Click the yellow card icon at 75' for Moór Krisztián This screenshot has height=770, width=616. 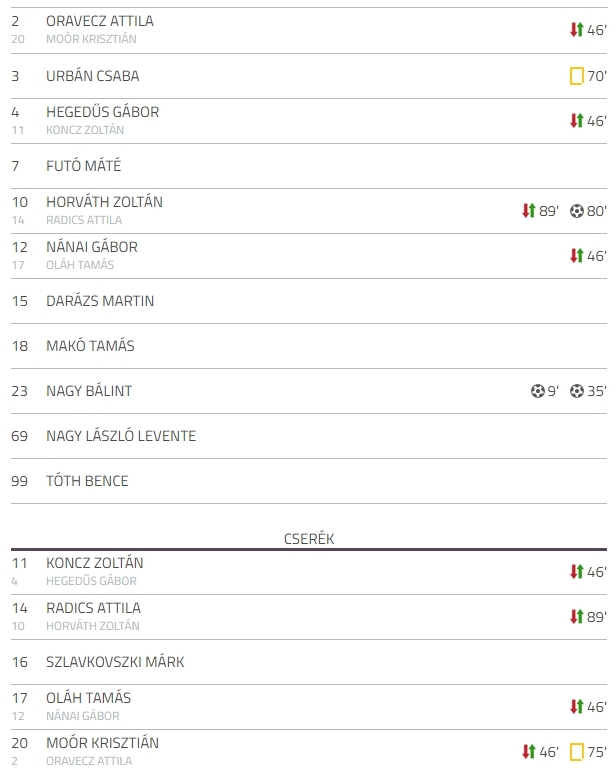tap(577, 752)
